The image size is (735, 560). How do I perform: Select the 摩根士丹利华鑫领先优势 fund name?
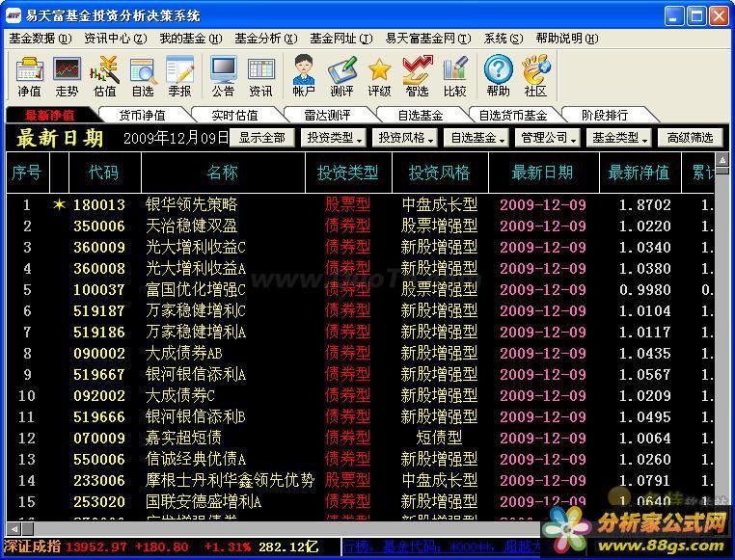click(230, 480)
